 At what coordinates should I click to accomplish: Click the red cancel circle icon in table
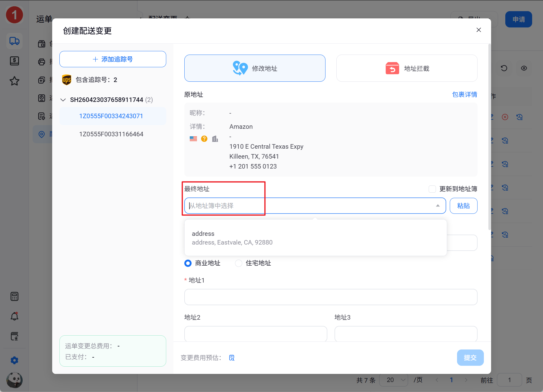[x=505, y=117]
